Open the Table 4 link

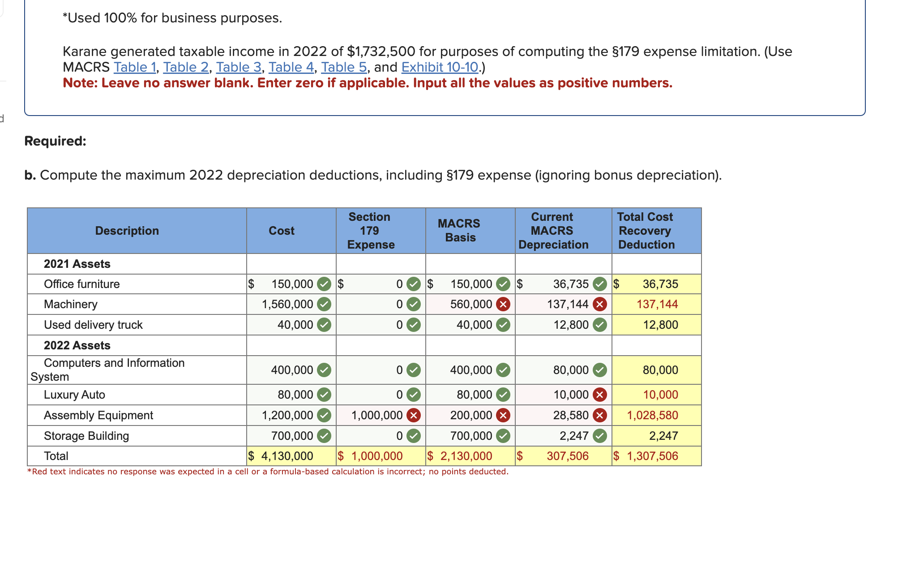pyautogui.click(x=291, y=67)
